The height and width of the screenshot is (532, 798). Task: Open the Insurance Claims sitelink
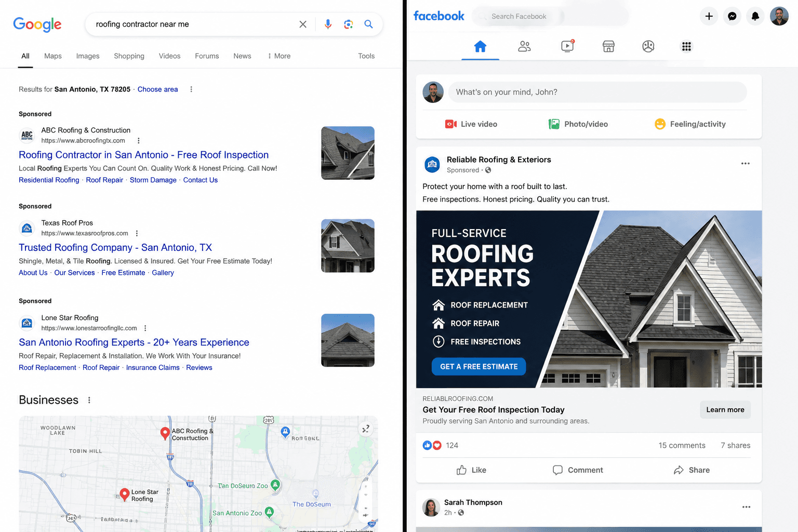(153, 368)
